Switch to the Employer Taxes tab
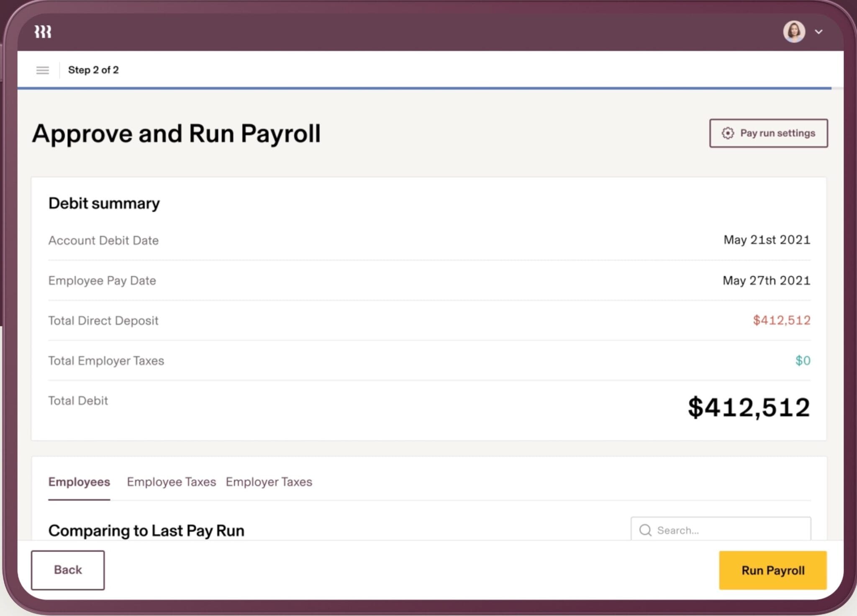Viewport: 857px width, 616px height. point(269,482)
